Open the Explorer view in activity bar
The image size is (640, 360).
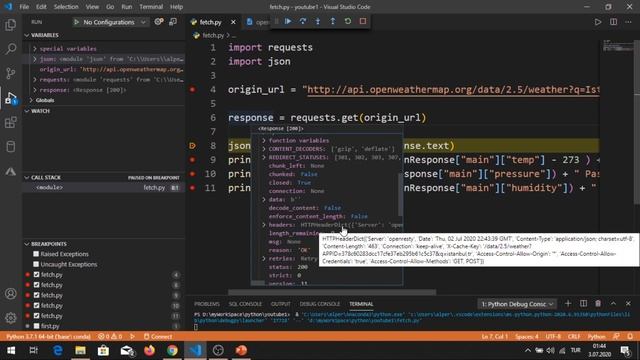[x=11, y=25]
